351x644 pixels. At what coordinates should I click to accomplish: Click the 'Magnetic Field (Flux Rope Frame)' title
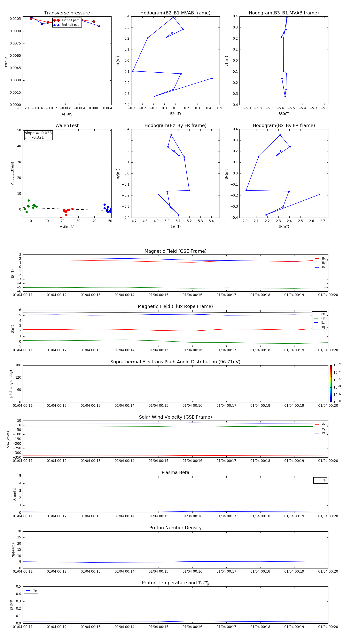tap(175, 307)
